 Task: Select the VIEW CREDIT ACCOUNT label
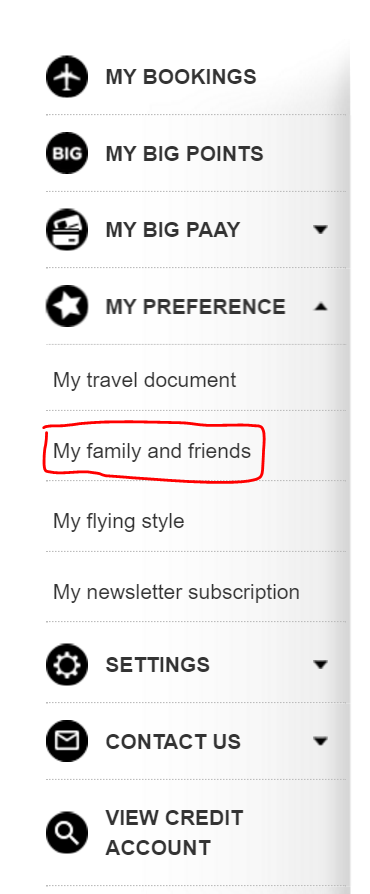coord(174,832)
